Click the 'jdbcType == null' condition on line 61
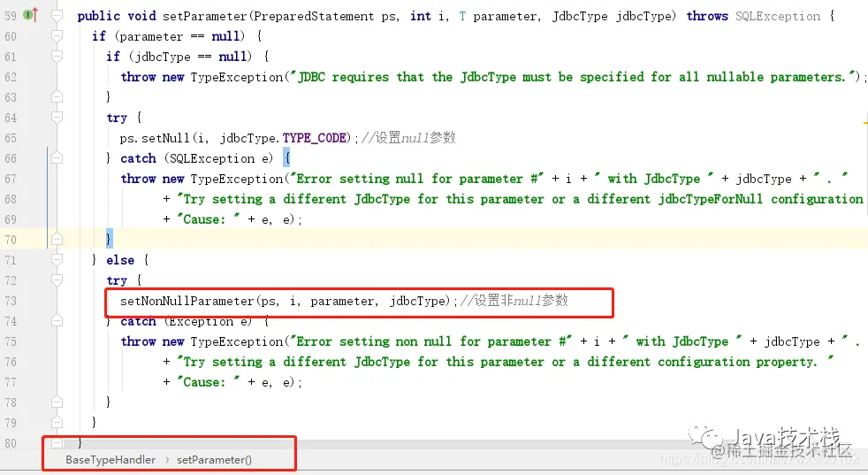Viewport: 868px width, 475px height. (190, 57)
